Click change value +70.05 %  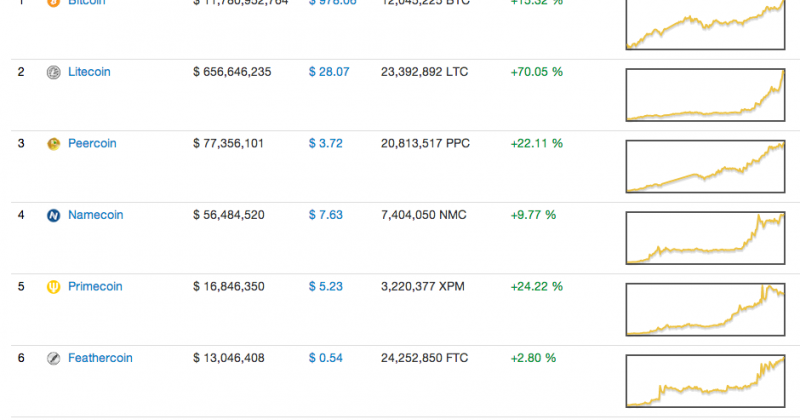pos(537,72)
